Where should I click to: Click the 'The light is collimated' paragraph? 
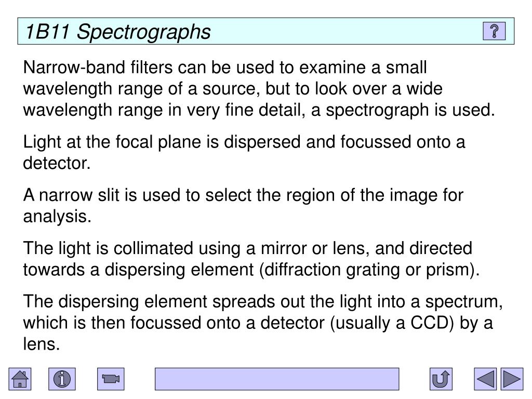[251, 259]
